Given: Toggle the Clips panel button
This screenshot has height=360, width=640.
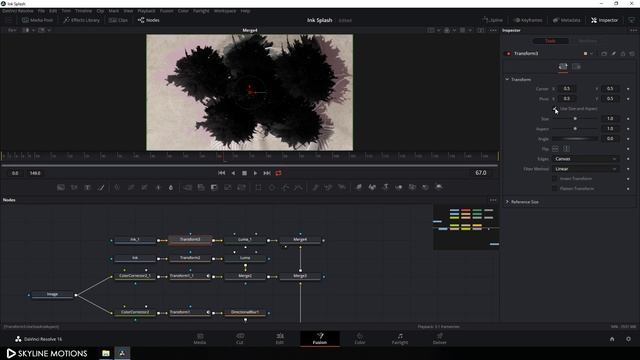Looking at the screenshot, I should pos(118,20).
